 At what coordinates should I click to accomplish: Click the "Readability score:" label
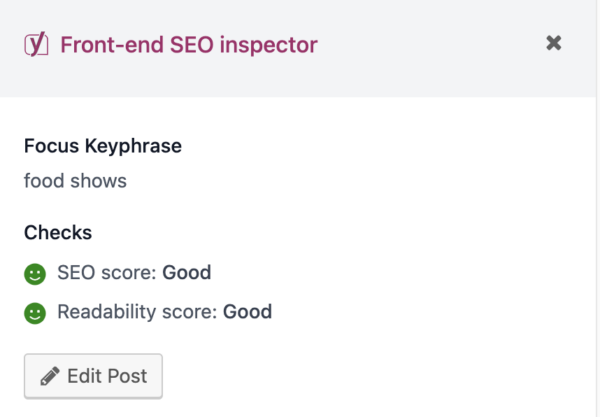pyautogui.click(x=137, y=312)
